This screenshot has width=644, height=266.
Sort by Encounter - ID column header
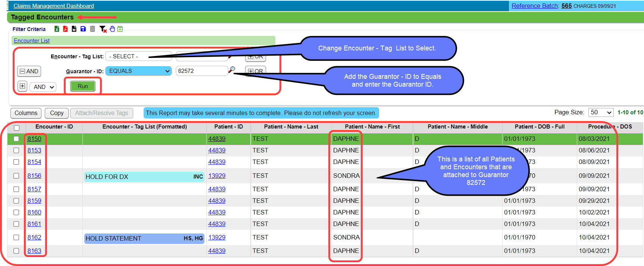[54, 127]
